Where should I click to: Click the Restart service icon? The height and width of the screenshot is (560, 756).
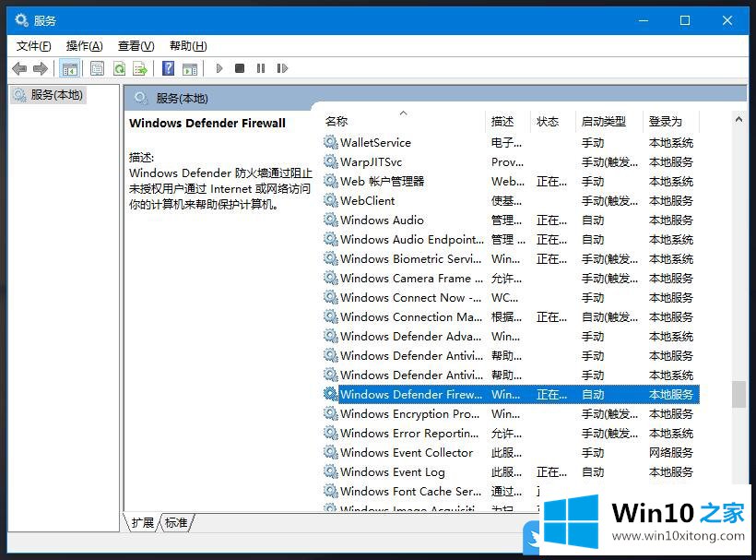coord(282,68)
